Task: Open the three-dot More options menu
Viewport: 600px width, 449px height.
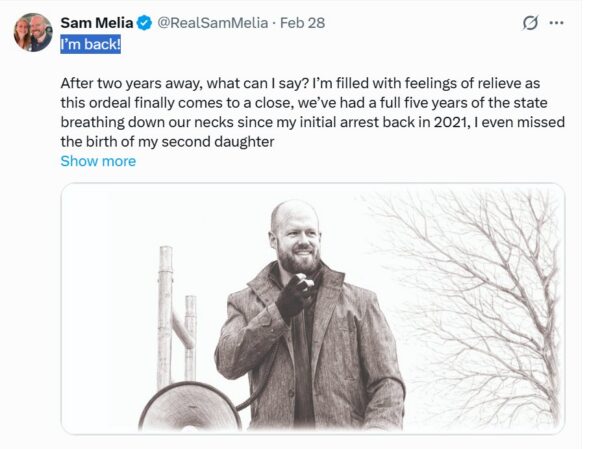Action: pos(556,22)
